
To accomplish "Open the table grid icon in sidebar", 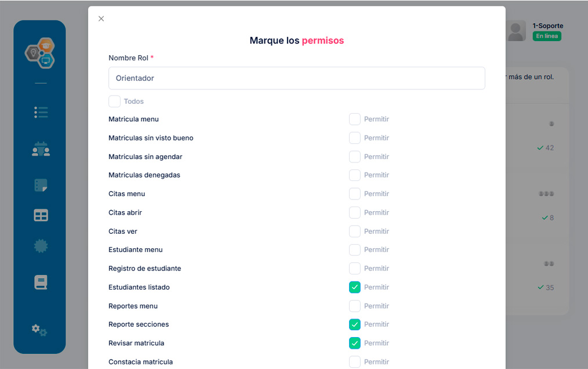I will 41,215.
